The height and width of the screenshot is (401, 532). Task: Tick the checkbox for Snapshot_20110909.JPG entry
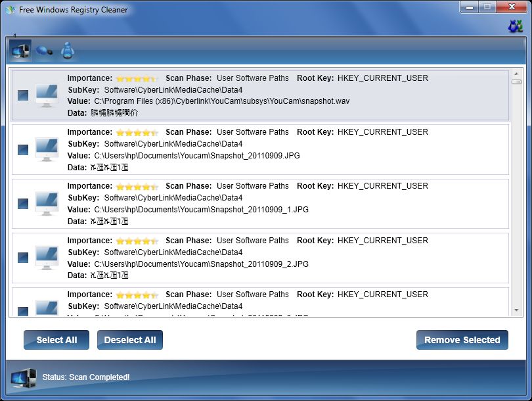[23, 149]
